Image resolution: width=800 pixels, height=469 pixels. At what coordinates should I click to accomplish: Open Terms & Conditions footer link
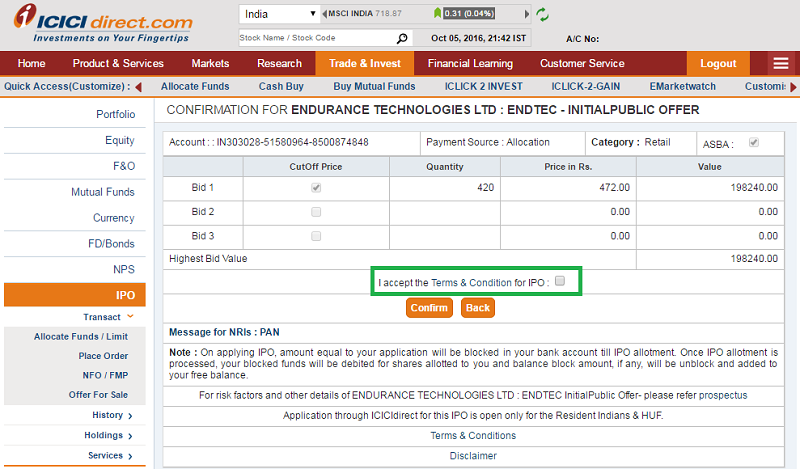pos(473,436)
